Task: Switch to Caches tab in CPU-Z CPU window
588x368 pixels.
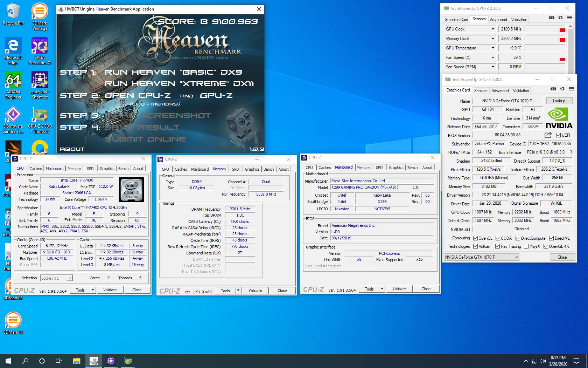Action: 35,169
